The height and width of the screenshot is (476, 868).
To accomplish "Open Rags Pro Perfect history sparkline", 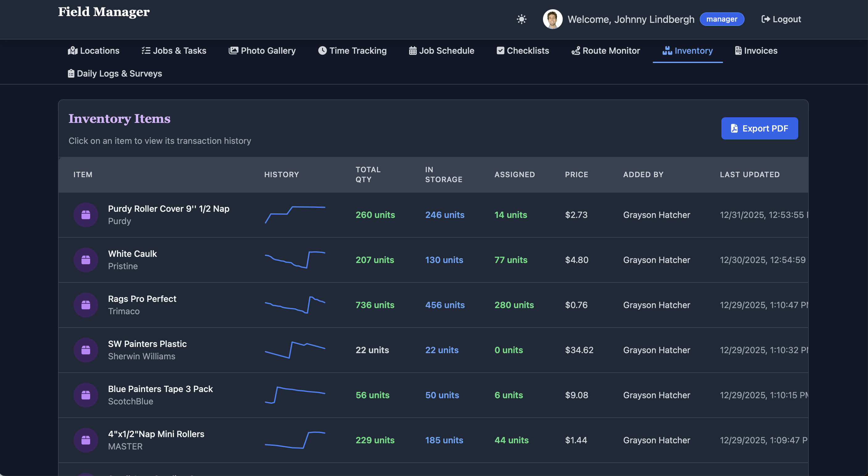I will tap(295, 305).
